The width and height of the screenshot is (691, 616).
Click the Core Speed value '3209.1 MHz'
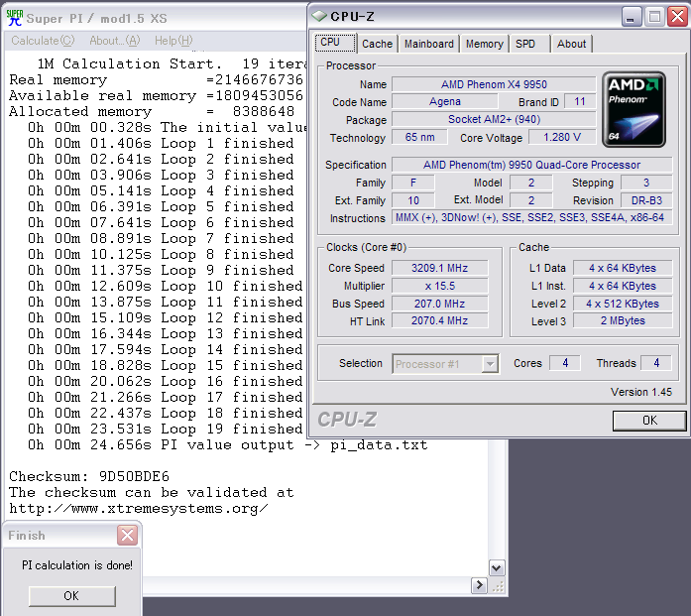tap(440, 268)
